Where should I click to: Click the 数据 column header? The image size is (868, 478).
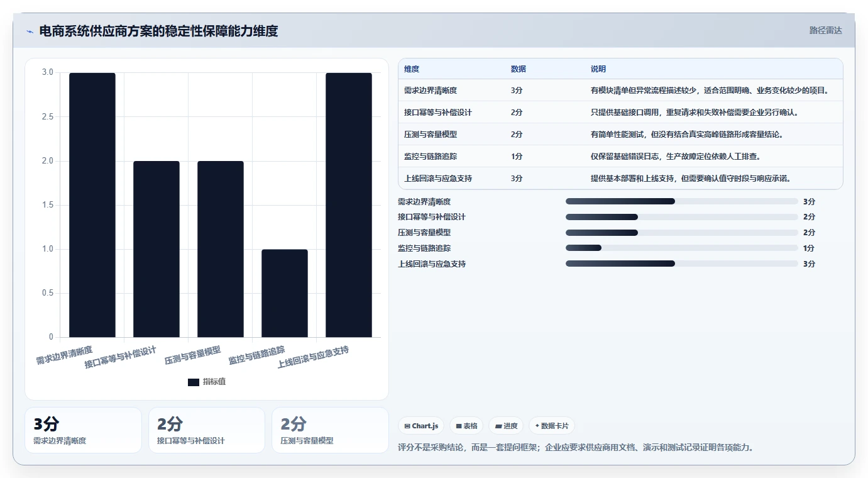click(x=519, y=69)
